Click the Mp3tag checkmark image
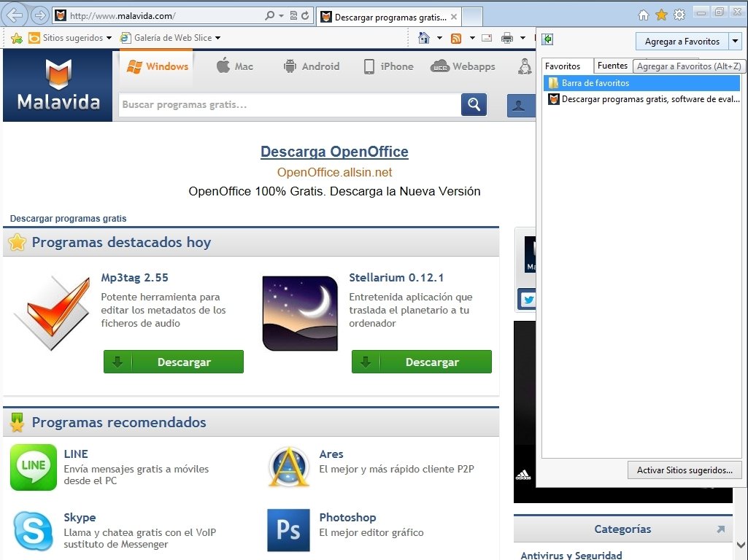 point(52,313)
